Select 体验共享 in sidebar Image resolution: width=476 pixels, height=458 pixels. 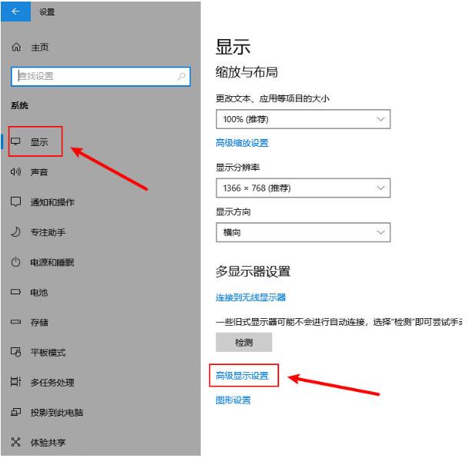(48, 442)
